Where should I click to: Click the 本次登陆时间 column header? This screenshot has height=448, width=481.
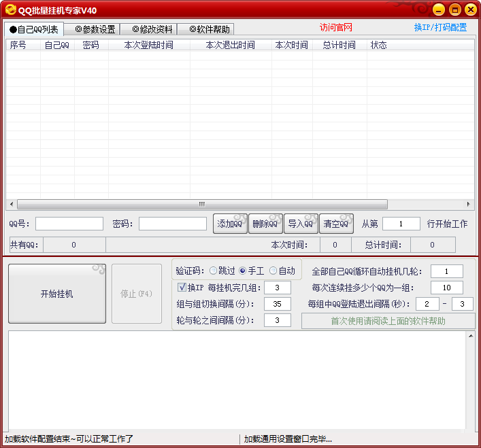149,45
